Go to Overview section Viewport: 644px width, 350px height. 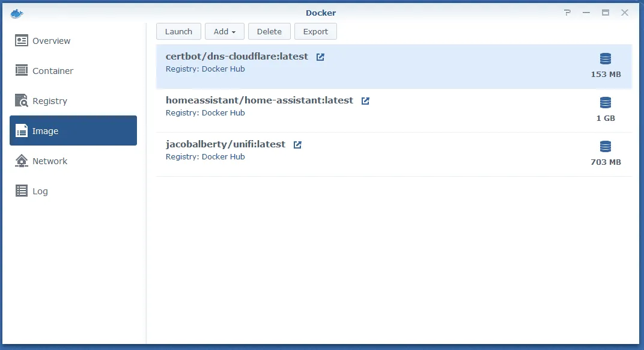coord(73,40)
